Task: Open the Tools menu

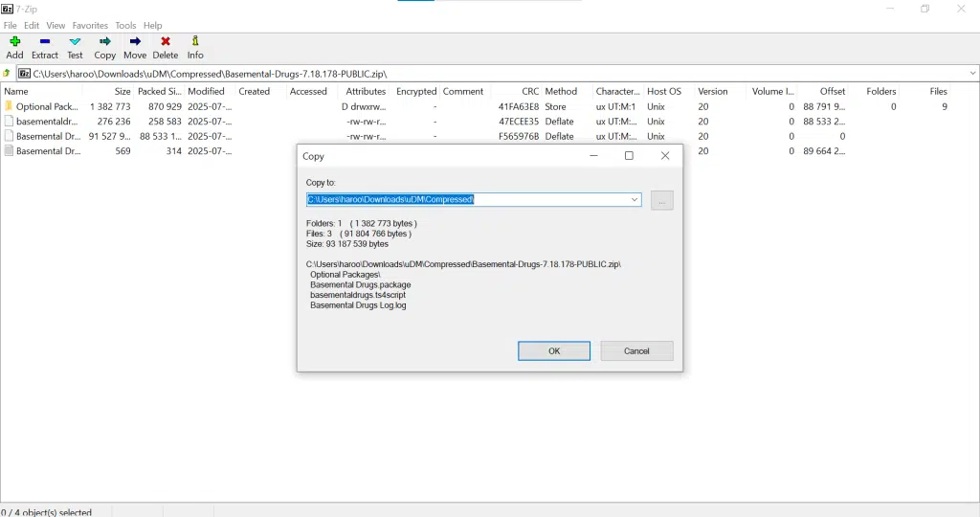Action: pos(125,25)
